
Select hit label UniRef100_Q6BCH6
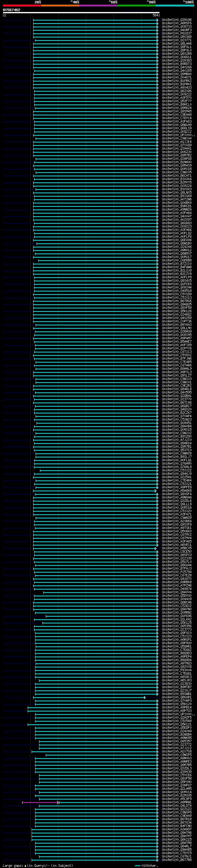pos(176,602)
